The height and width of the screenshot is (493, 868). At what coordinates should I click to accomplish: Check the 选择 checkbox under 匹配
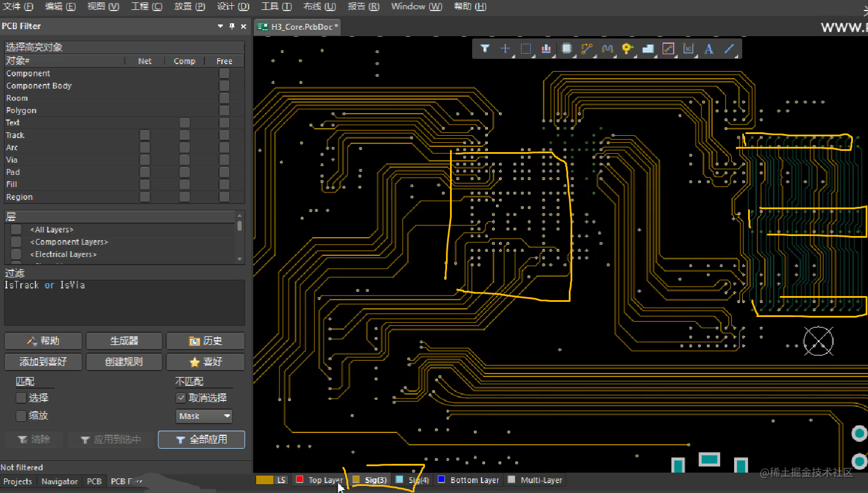21,398
